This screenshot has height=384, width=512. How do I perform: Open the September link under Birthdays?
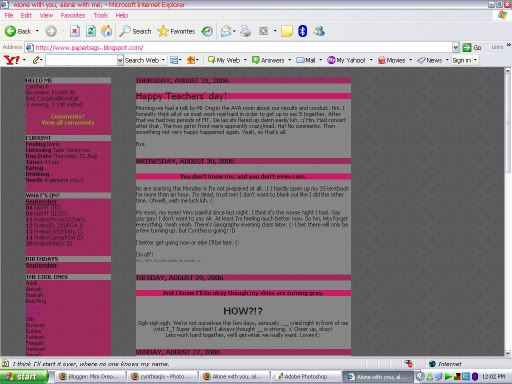pyautogui.click(x=41, y=265)
